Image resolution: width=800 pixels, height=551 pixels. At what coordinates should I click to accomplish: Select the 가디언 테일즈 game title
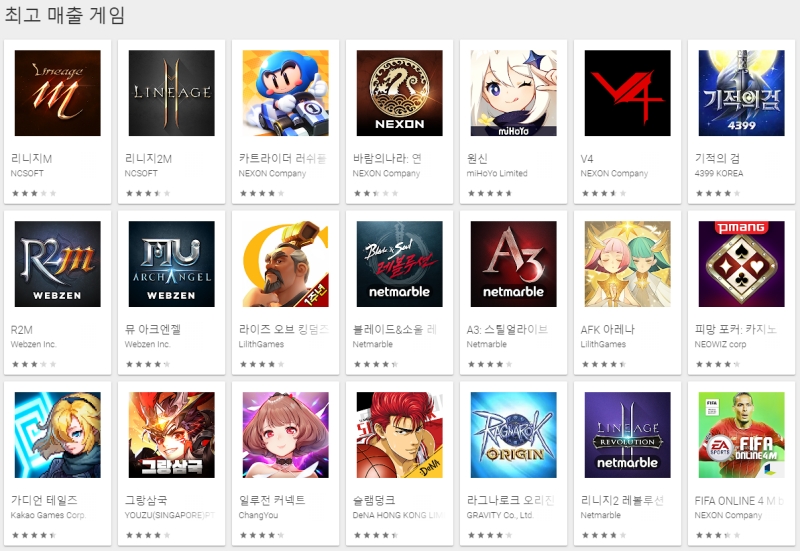pyautogui.click(x=44, y=500)
